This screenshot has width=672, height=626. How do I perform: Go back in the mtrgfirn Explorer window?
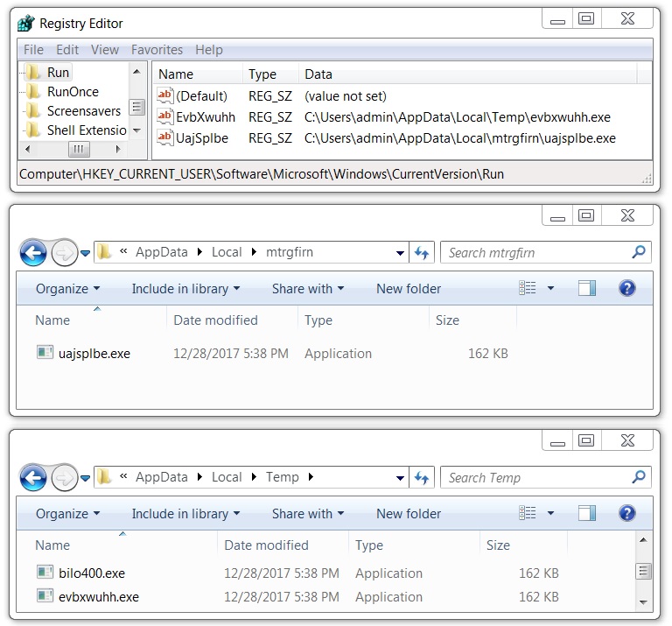tap(33, 252)
